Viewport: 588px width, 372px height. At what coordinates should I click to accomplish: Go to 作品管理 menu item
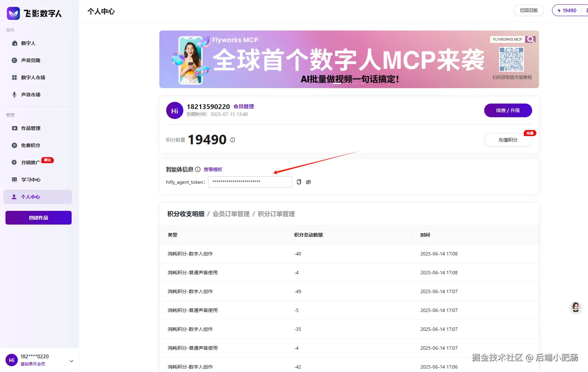38,128
